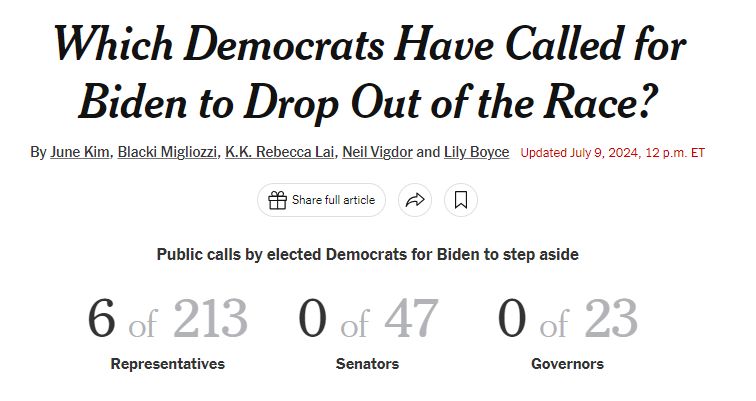Click the gift icon in Share full article
Viewport: 756px width, 401px height.
pos(277,200)
